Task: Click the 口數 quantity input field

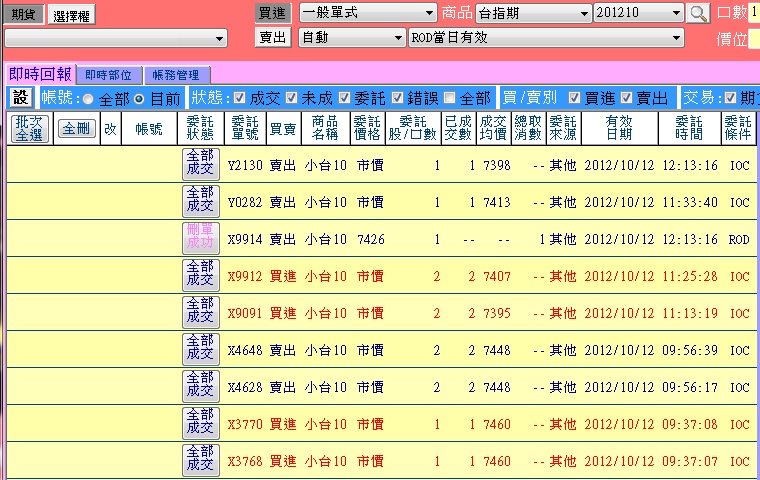Action: coord(754,13)
